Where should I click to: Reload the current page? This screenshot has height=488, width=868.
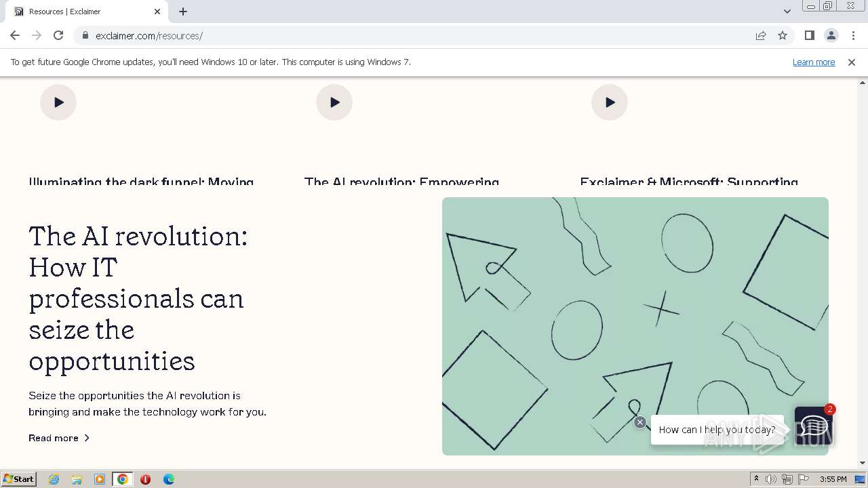click(x=58, y=35)
